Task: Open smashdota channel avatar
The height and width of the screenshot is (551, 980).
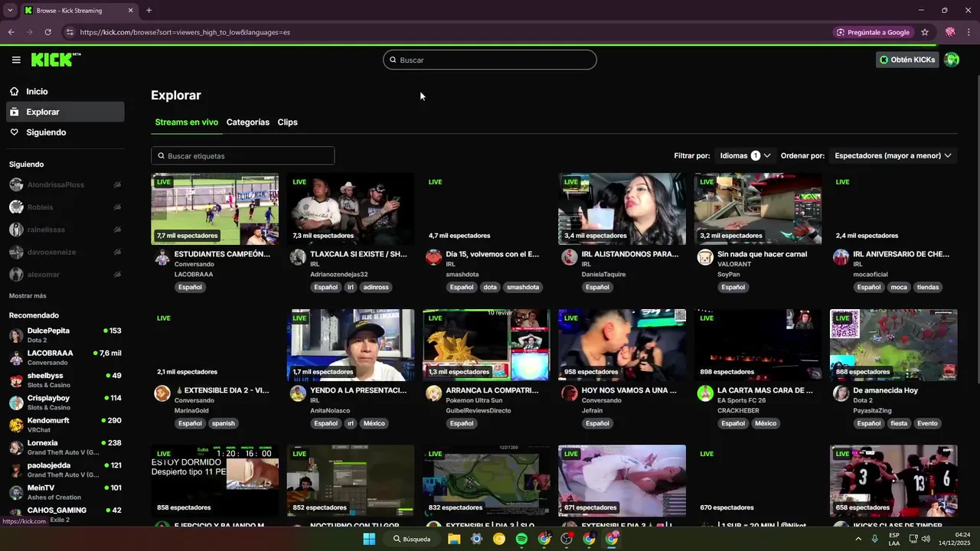Action: (x=434, y=257)
